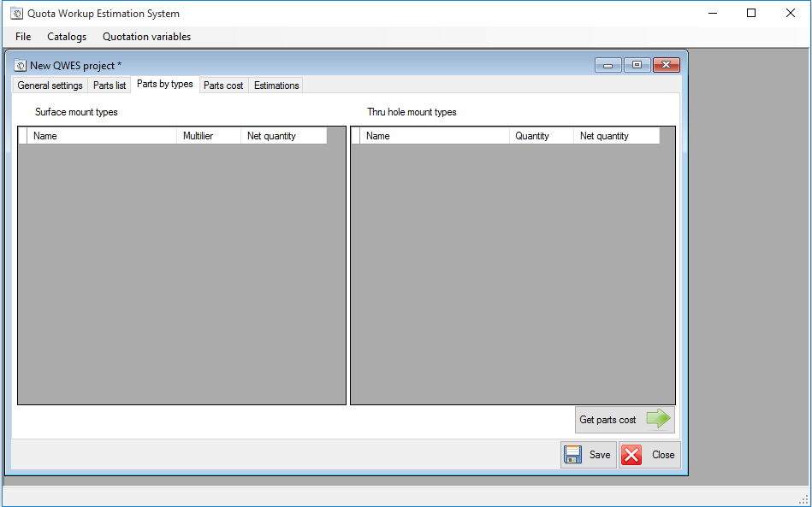
Task: Click Net quantity header in thru hole grid
Action: 616,136
